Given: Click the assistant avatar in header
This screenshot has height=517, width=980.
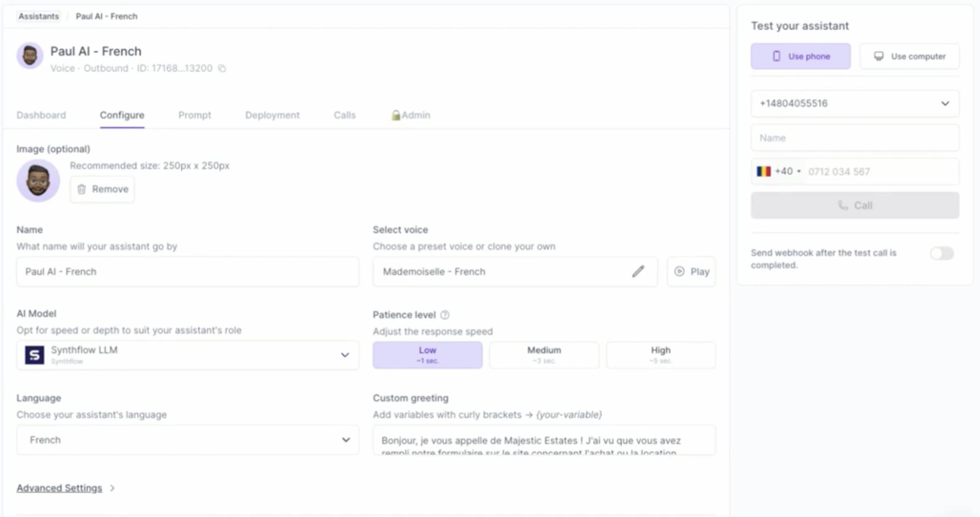Looking at the screenshot, I should 30,56.
